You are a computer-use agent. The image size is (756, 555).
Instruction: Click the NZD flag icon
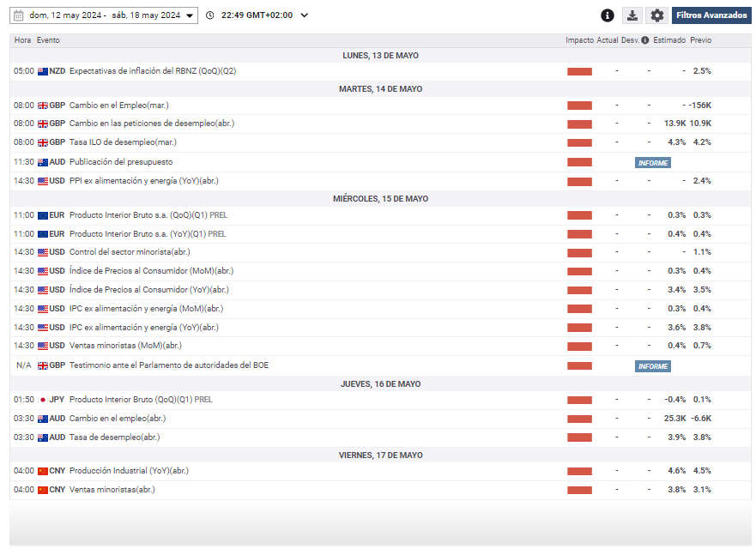pyautogui.click(x=43, y=71)
